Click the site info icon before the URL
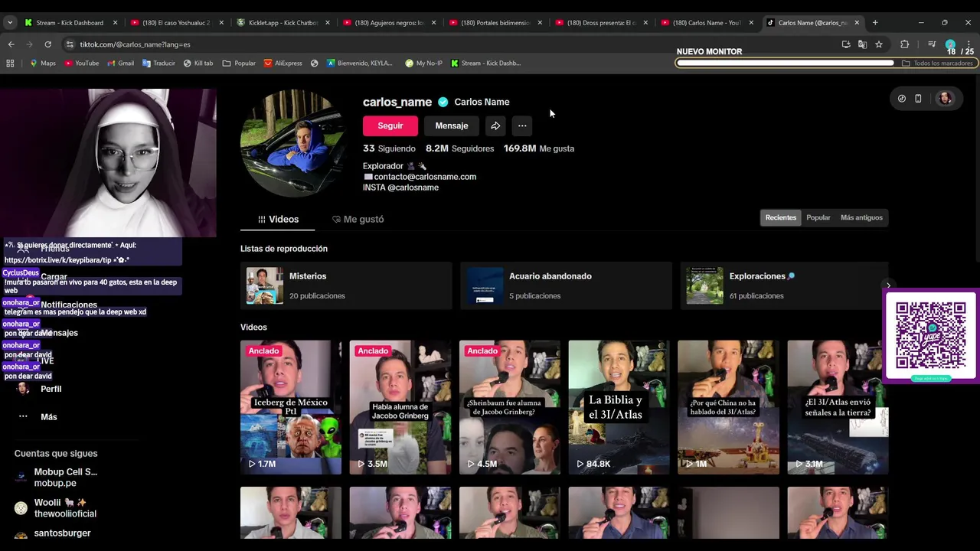Screen dimensions: 980x551 70,44
